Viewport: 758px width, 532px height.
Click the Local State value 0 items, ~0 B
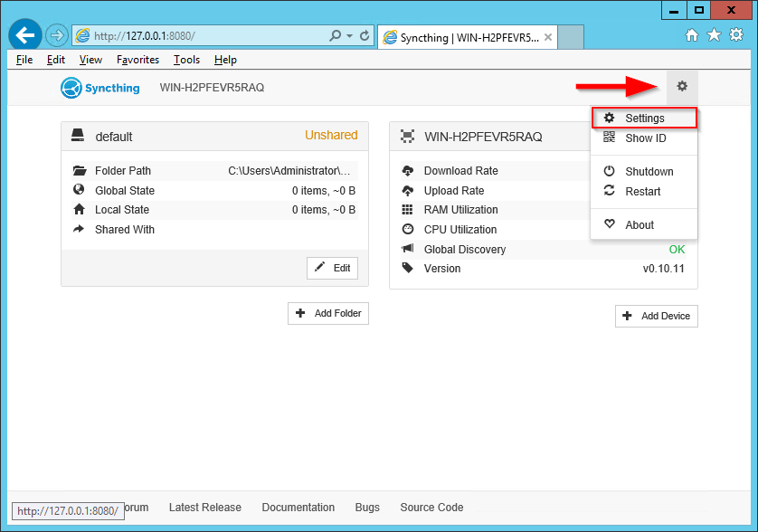(324, 209)
